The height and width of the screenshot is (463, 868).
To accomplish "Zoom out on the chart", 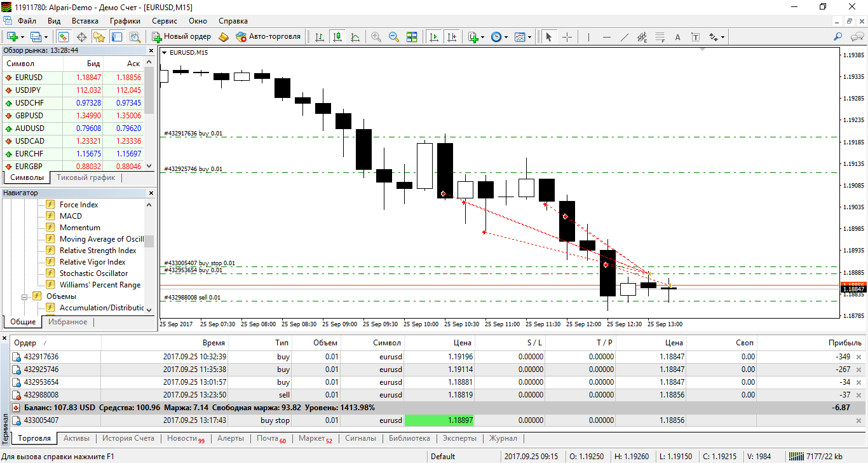I will point(394,37).
